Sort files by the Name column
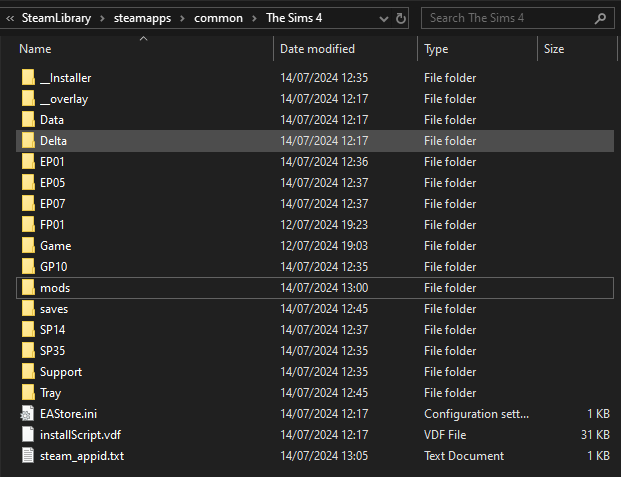Viewport: 621px width, 477px height. [x=35, y=48]
